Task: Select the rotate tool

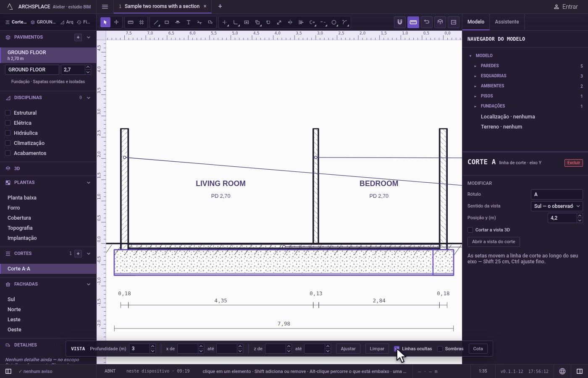Action: 268,22
